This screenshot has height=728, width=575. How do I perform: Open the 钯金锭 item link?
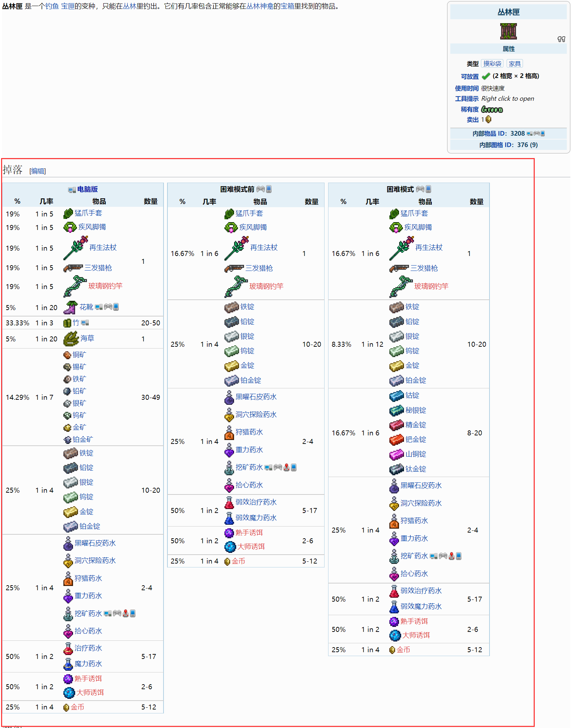(415, 440)
